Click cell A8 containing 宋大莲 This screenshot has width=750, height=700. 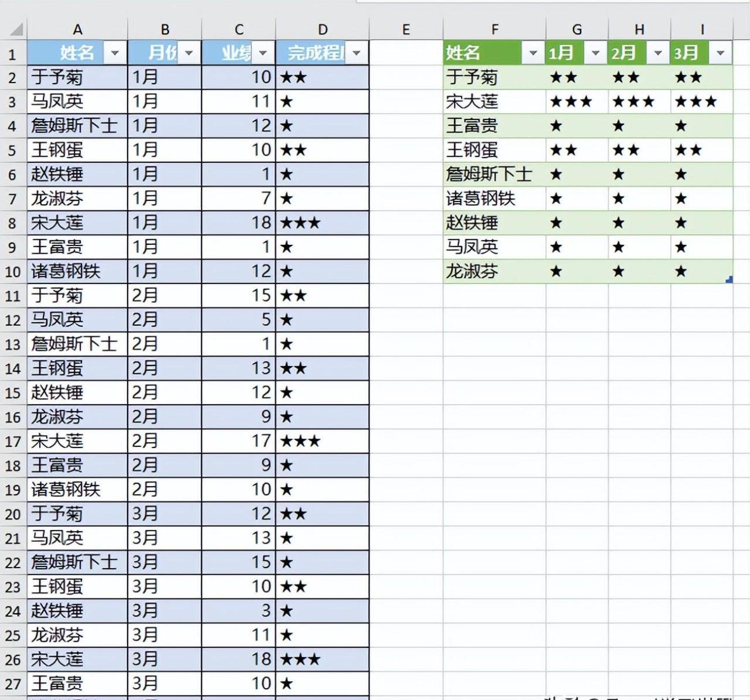(x=77, y=223)
